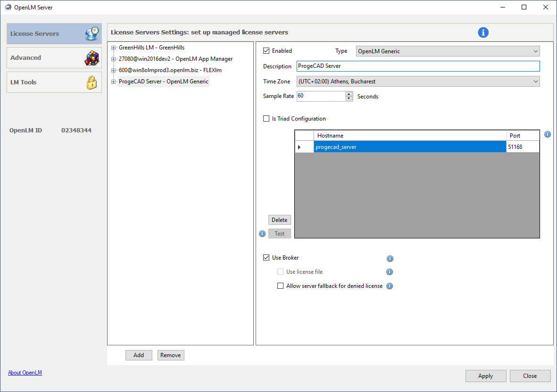Click info icon for Use Broker

coord(390,259)
